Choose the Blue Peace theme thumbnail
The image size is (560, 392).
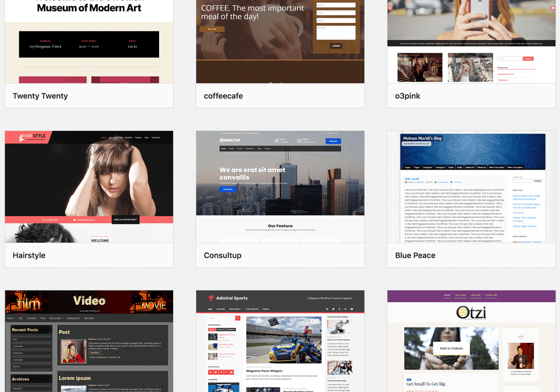[472, 186]
